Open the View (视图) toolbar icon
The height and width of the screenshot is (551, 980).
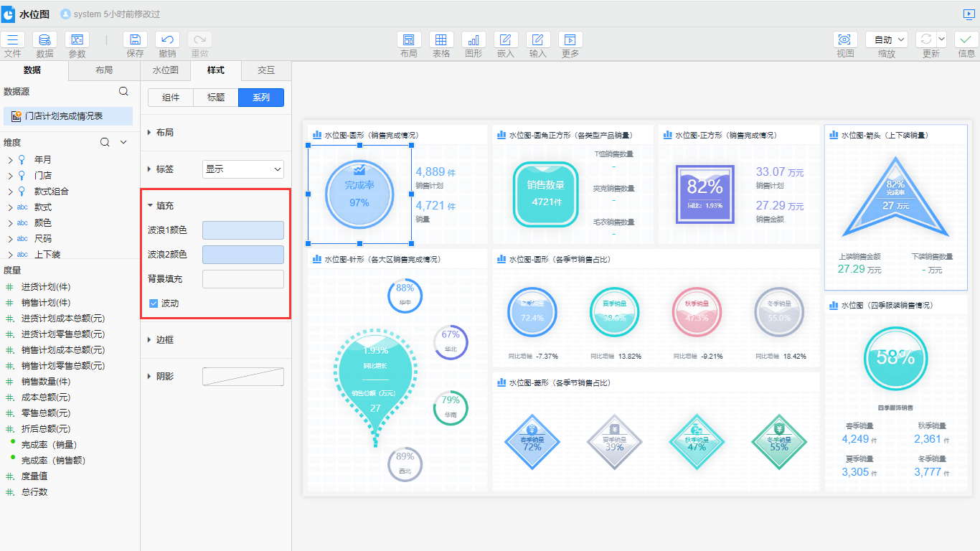point(845,40)
